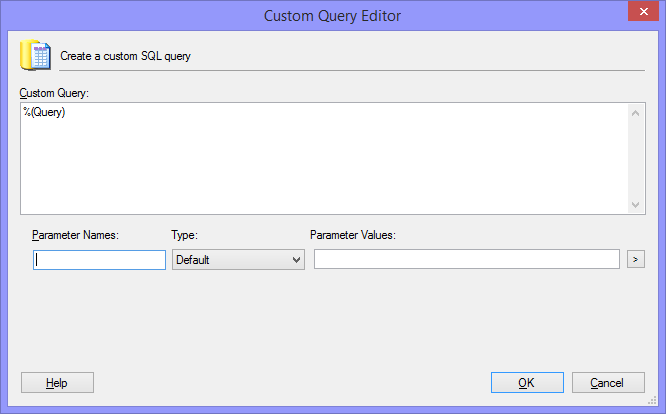Expand Type list via its chevron arrow
668x414 pixels.
click(x=297, y=260)
